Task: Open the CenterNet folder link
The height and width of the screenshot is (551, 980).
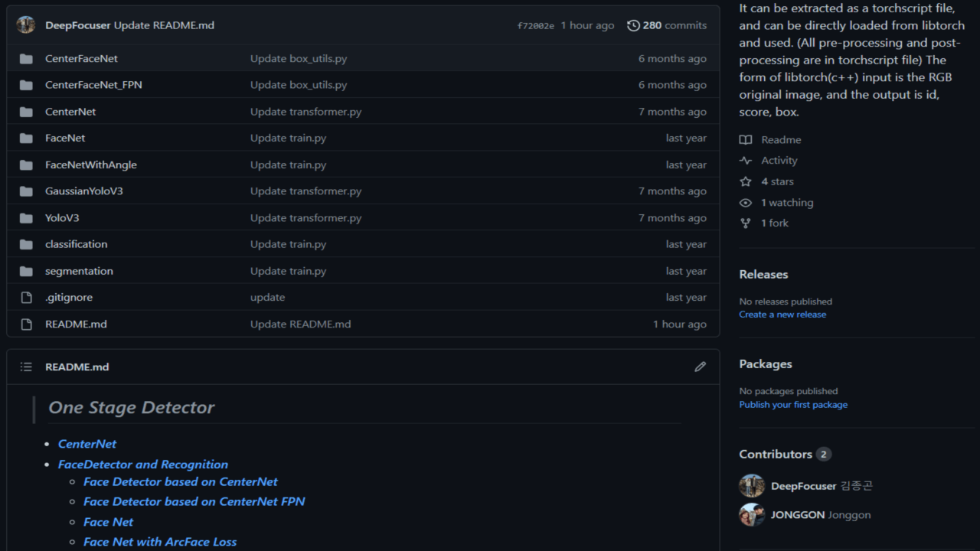Action: 70,112
